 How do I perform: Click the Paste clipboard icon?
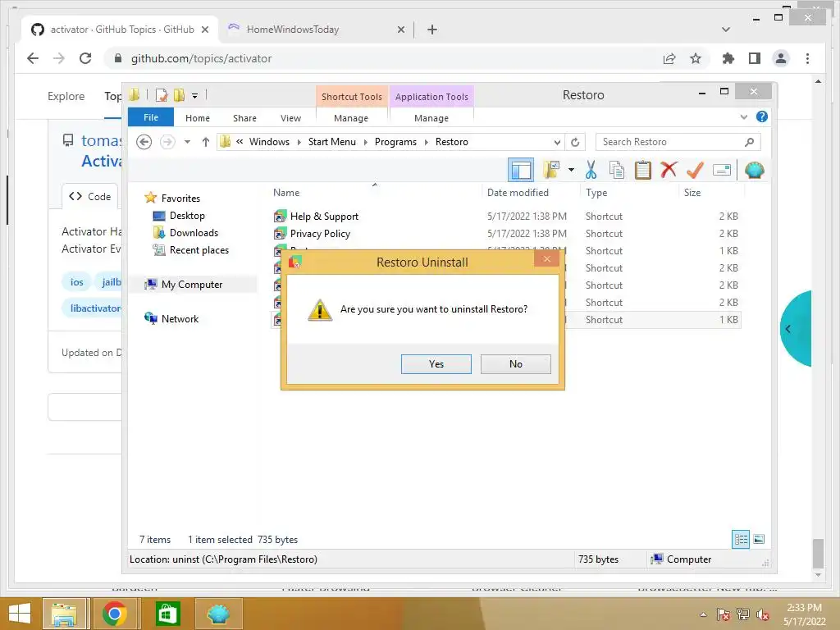coord(642,170)
